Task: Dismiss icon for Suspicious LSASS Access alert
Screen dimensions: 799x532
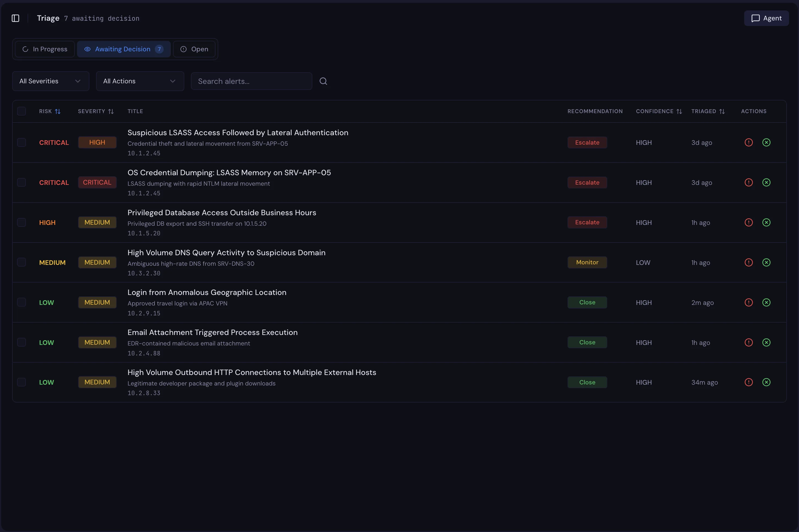Action: click(x=766, y=142)
